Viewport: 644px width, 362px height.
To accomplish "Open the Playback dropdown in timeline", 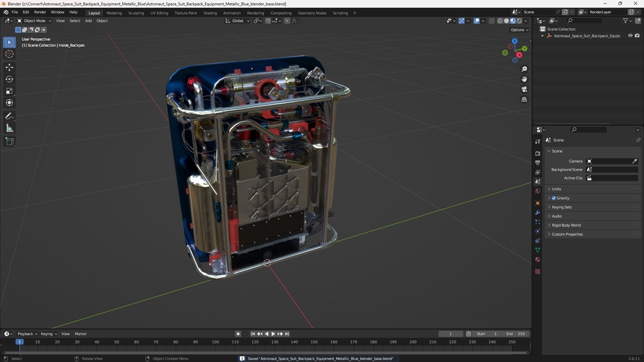I will (27, 334).
